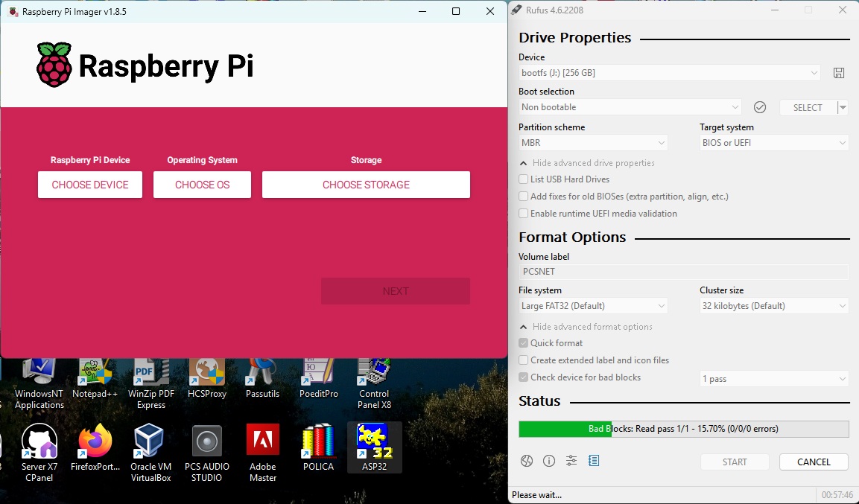
Task: Open Partition scheme MBR dropdown
Action: [x=593, y=143]
